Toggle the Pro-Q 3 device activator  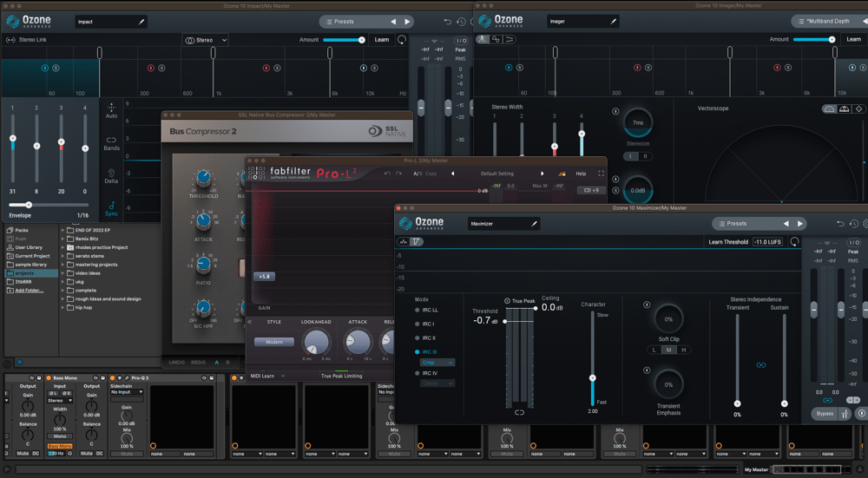(112, 378)
